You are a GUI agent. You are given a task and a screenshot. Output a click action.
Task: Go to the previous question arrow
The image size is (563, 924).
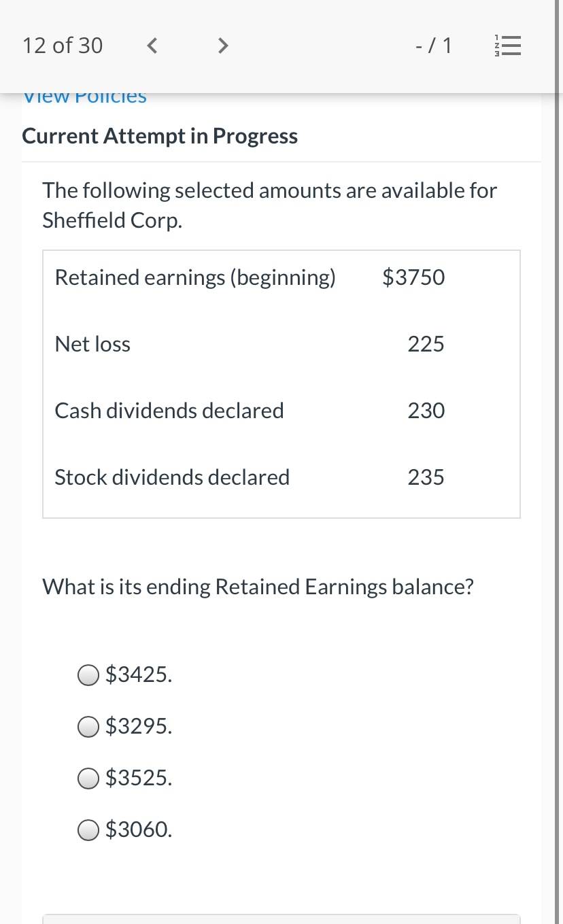(153, 46)
